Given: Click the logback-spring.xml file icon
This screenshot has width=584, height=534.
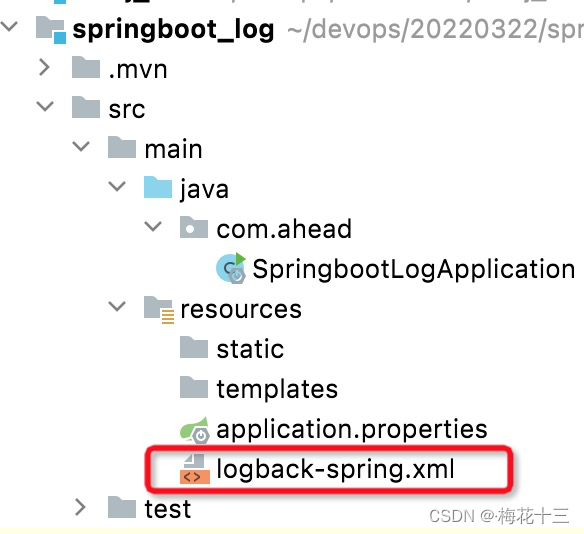Looking at the screenshot, I should pos(195,469).
